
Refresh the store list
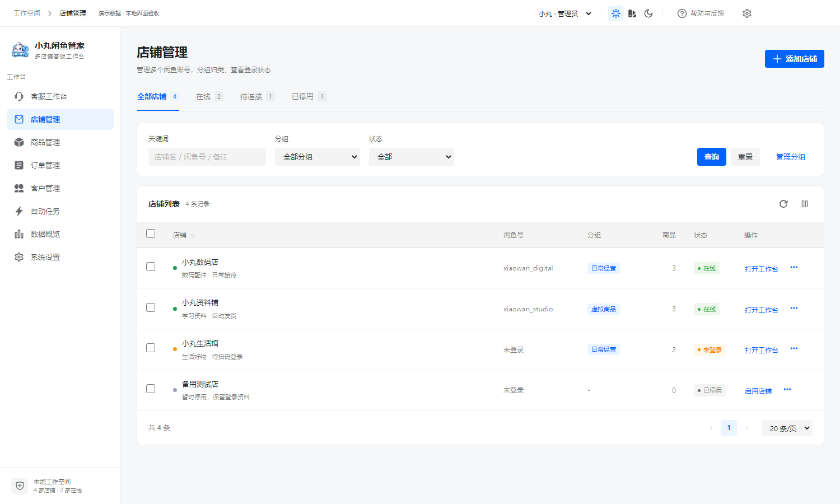[783, 204]
